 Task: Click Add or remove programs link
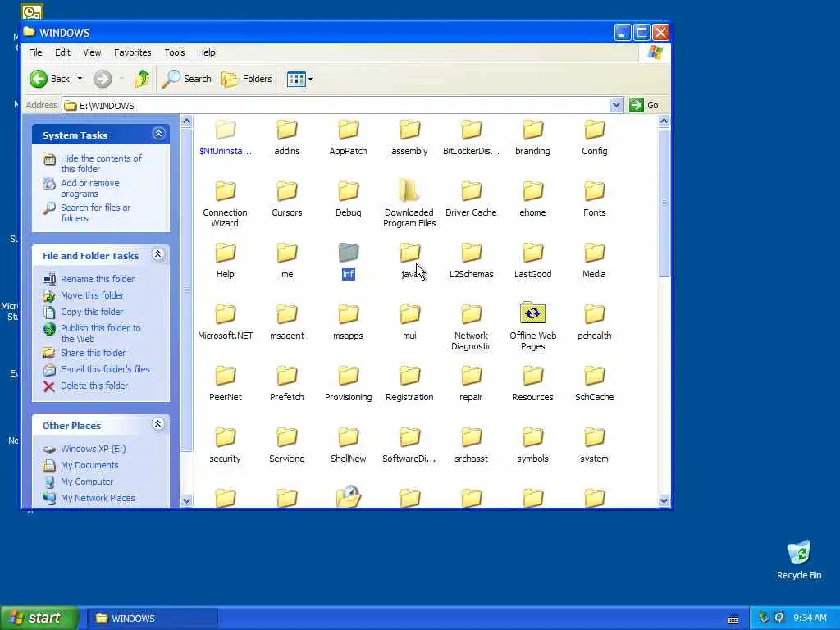click(81, 188)
